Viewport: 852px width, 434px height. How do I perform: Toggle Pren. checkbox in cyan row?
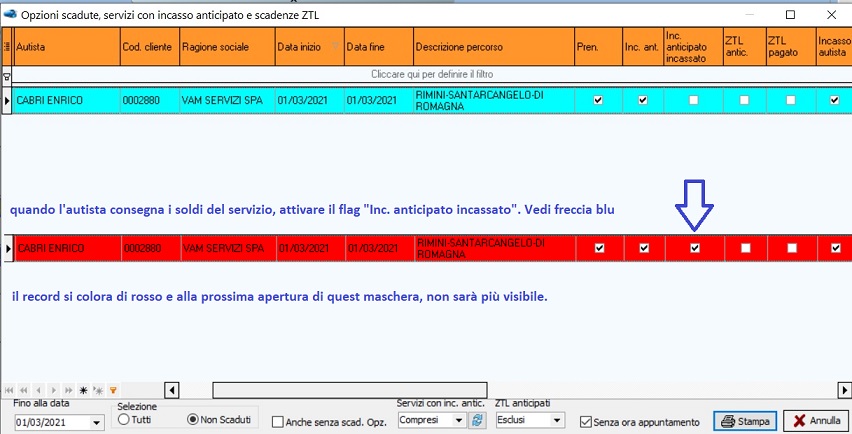point(598,100)
